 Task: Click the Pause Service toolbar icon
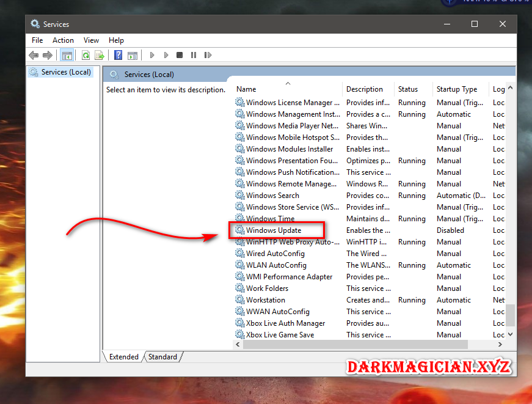194,55
